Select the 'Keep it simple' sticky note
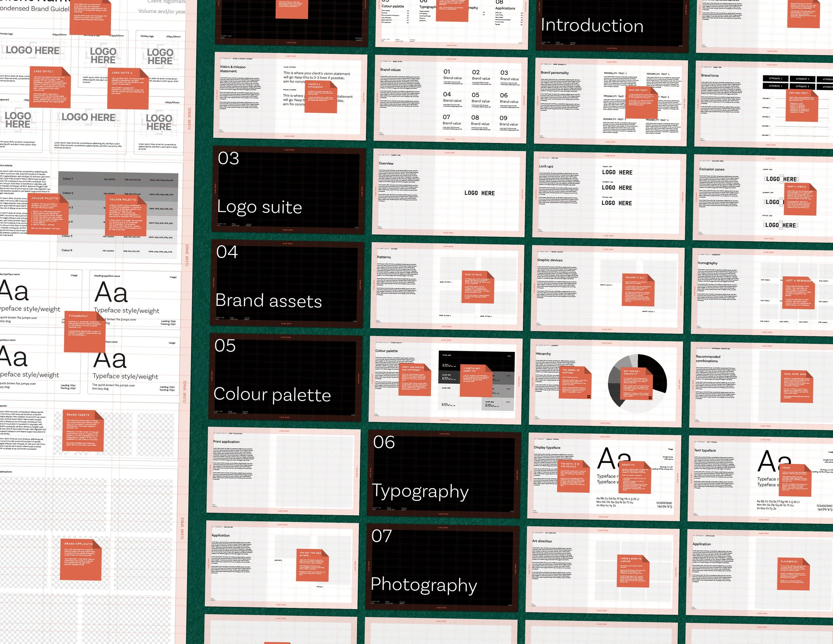The width and height of the screenshot is (833, 644). click(800, 200)
